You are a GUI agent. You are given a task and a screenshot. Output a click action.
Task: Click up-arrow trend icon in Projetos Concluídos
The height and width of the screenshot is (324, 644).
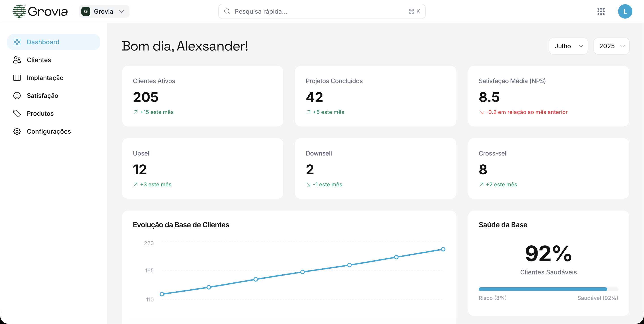308,112
